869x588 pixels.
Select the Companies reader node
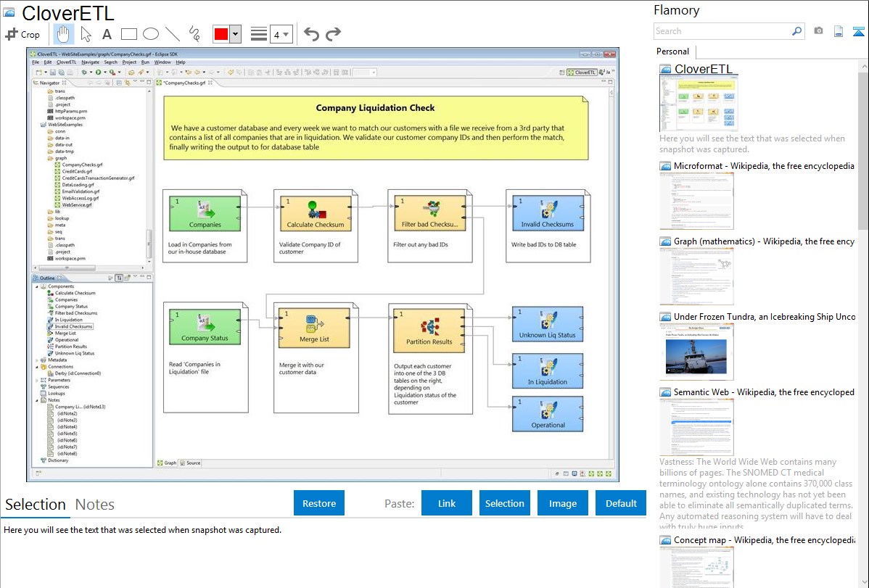tap(205, 213)
